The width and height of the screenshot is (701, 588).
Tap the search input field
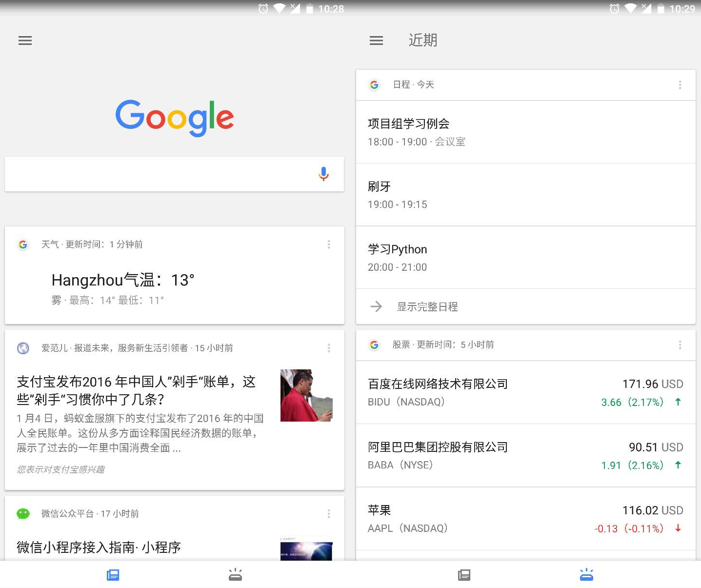(x=174, y=174)
